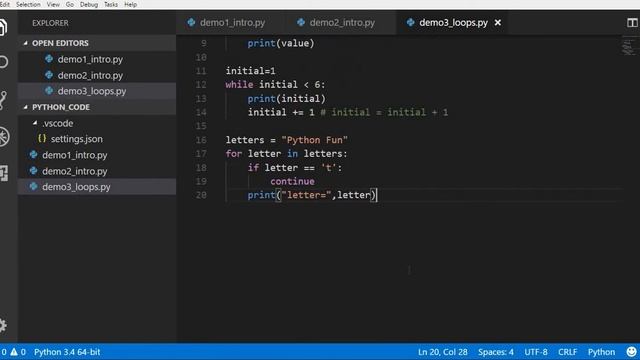640x360 pixels.
Task: Click Python icon of demo1_intro.py tab
Action: point(191,22)
